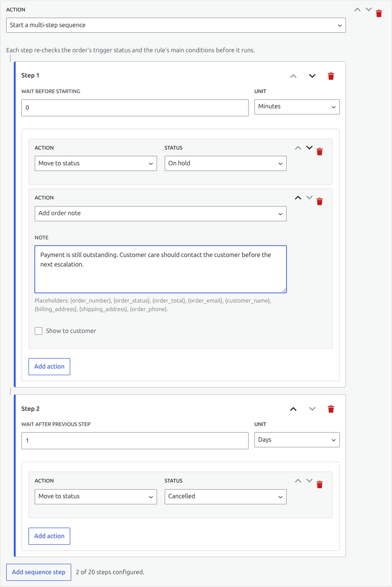392x587 pixels.
Task: Open Step 2 Days unit dropdown
Action: [x=297, y=440]
